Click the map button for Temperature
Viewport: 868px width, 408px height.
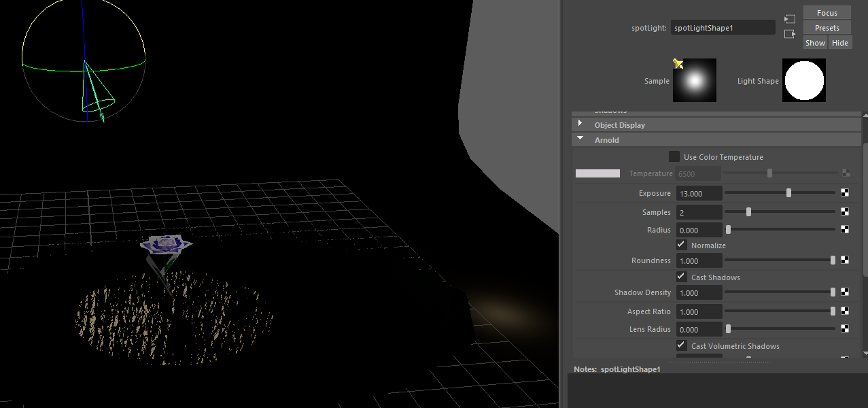(846, 173)
